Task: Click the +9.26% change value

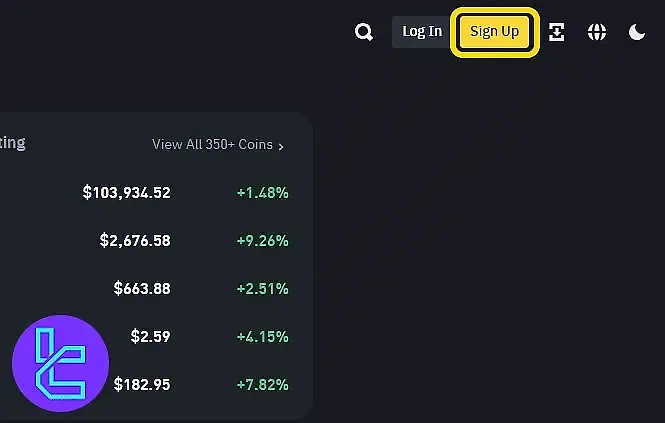Action: click(x=262, y=240)
